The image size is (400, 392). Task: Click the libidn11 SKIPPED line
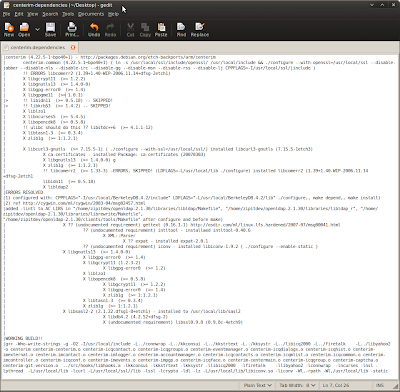(68, 100)
